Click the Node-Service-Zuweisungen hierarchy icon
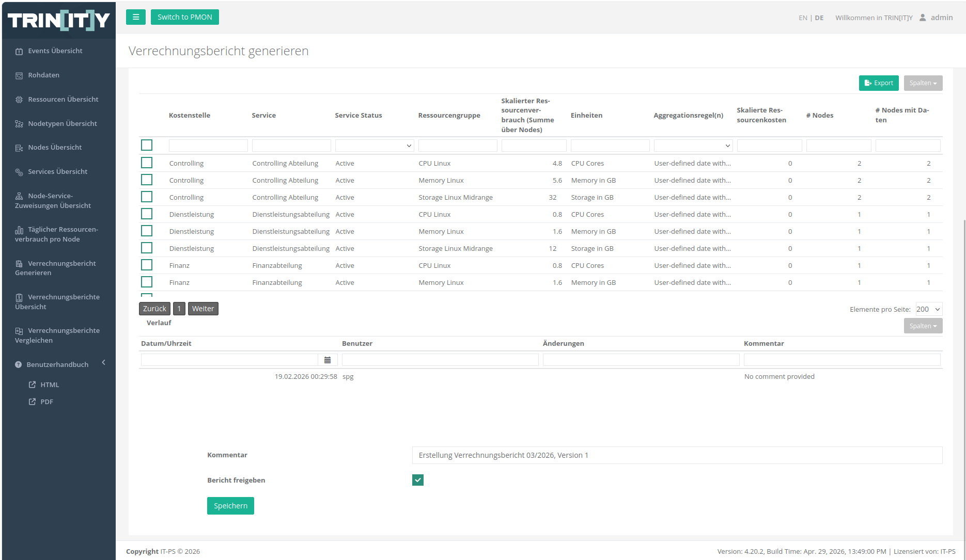This screenshot has width=966, height=560. click(x=19, y=196)
